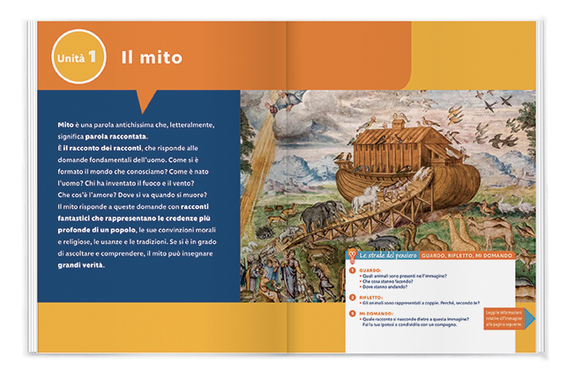Click the 'Unità 1' circular badge

click(78, 56)
